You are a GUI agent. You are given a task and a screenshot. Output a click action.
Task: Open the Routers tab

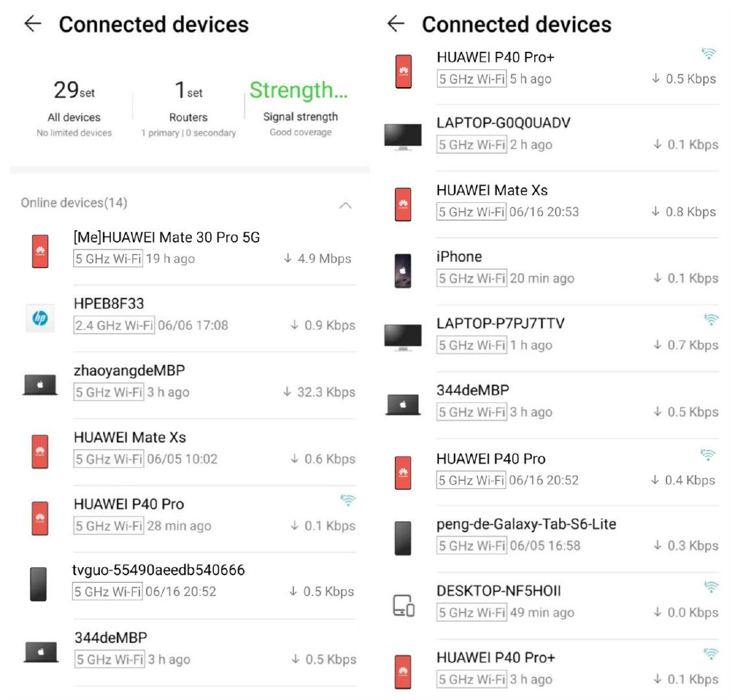[x=189, y=108]
